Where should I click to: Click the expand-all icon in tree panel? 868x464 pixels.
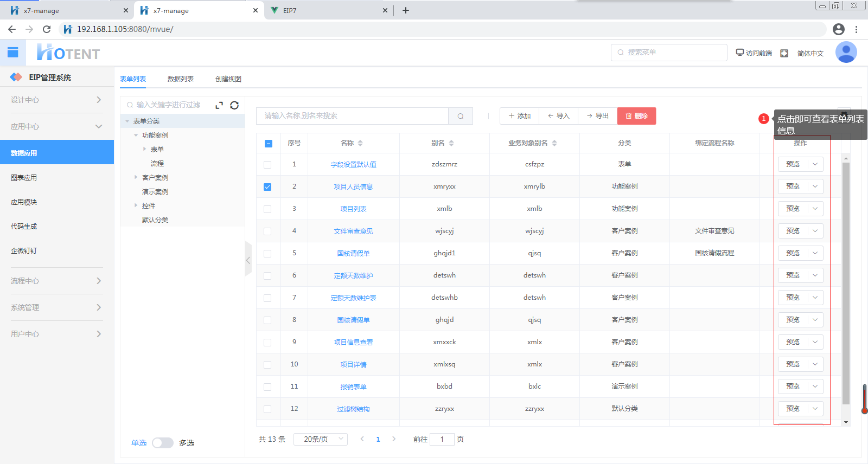click(x=219, y=105)
